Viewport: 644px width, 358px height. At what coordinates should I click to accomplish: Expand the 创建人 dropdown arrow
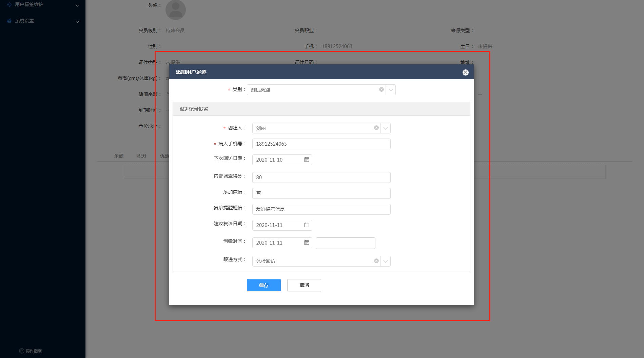(386, 128)
